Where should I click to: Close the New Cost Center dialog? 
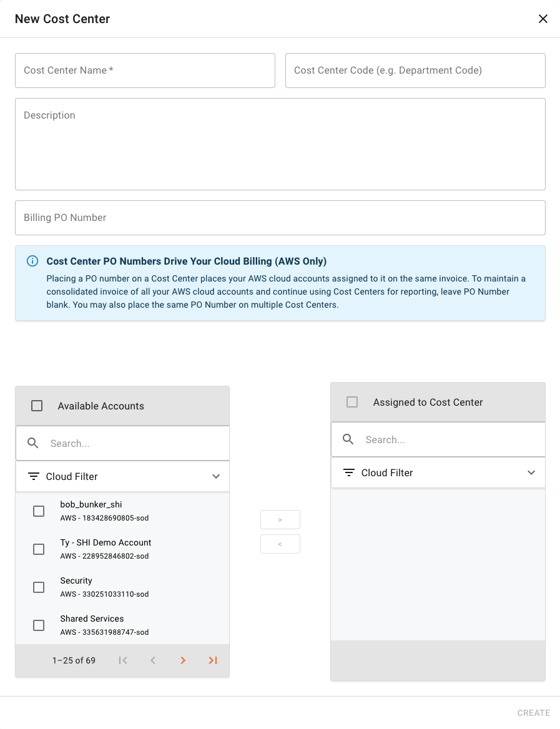[x=543, y=19]
